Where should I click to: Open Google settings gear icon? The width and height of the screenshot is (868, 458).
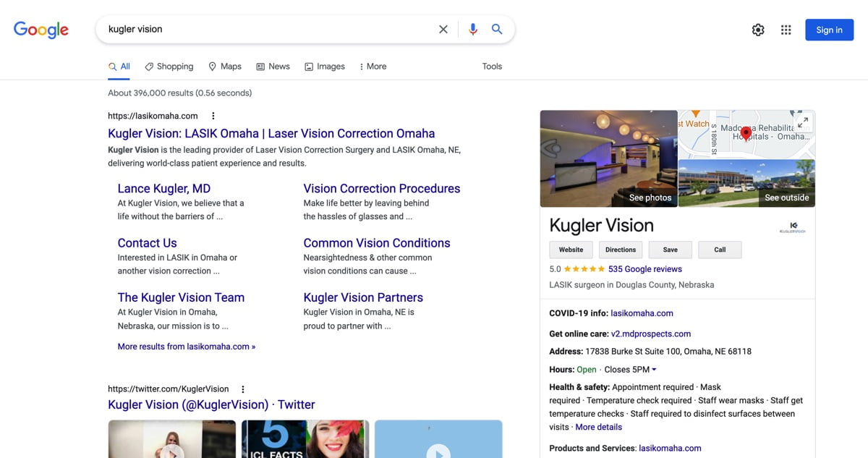point(758,30)
